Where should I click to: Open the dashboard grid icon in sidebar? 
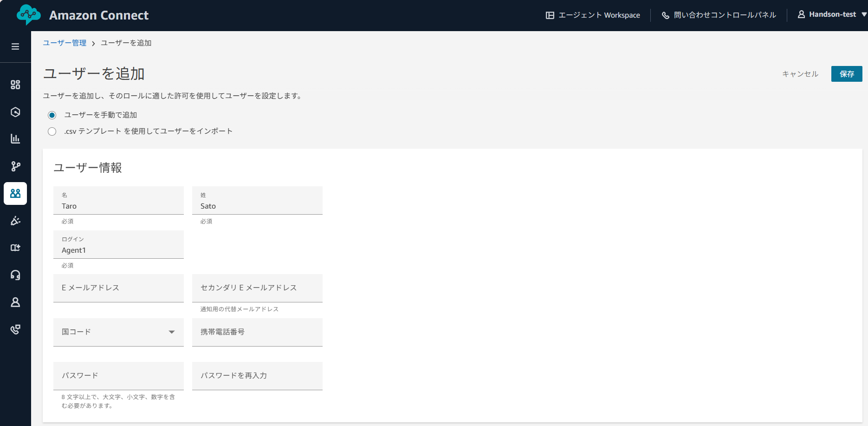click(x=15, y=85)
